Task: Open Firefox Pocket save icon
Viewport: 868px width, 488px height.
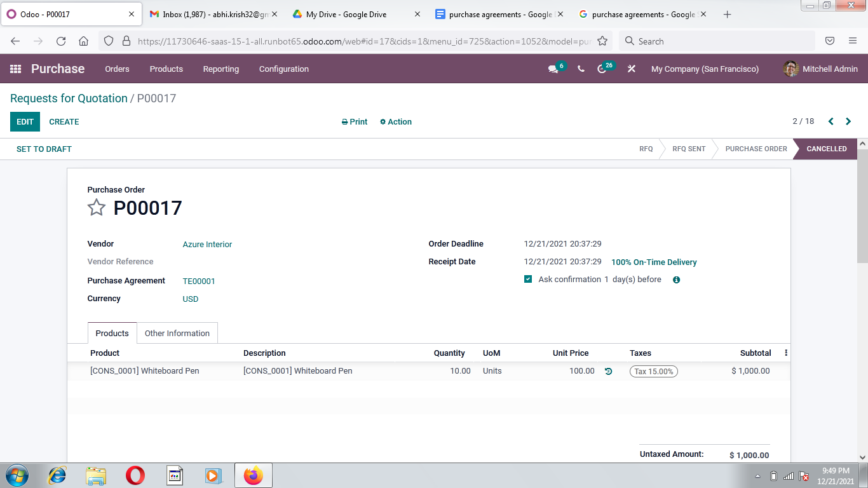Action: coord(830,41)
